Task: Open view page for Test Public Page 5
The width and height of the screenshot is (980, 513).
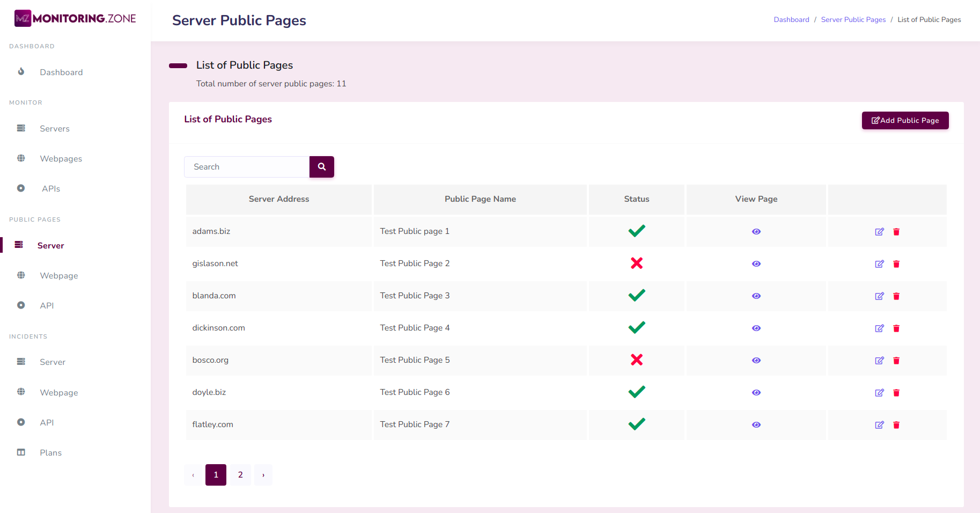Action: [x=756, y=361]
